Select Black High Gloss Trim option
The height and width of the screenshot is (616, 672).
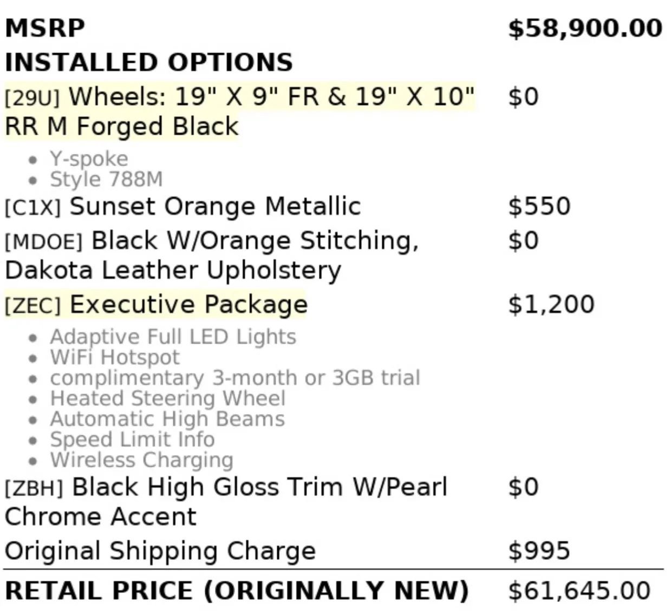click(x=259, y=487)
